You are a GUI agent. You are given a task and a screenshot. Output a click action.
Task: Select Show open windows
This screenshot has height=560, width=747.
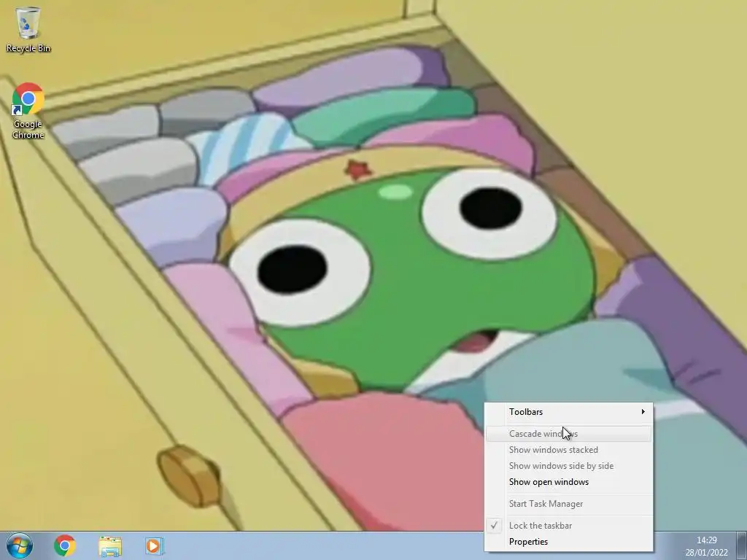[569, 483]
